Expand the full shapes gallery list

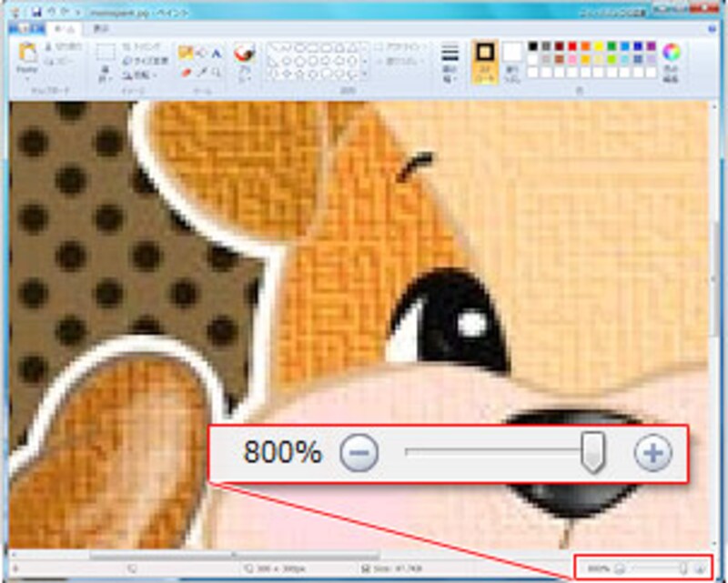365,74
